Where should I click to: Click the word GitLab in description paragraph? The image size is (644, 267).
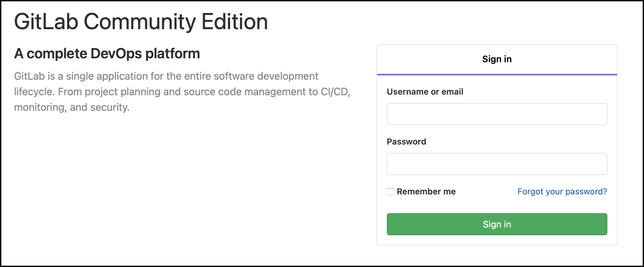pos(29,76)
